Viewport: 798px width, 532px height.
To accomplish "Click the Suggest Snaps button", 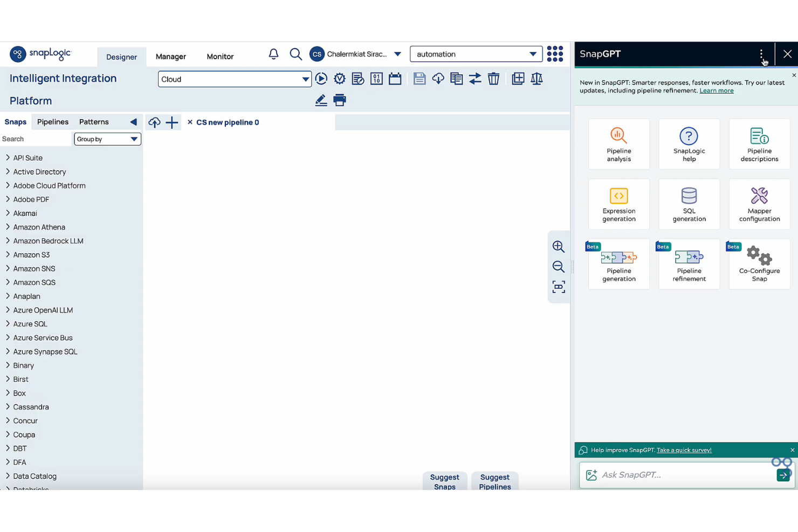I will pos(444,481).
